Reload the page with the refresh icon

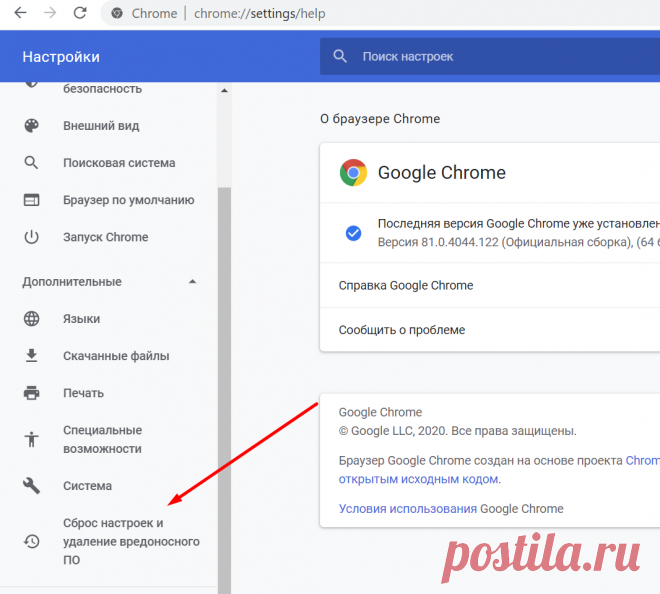(x=80, y=13)
